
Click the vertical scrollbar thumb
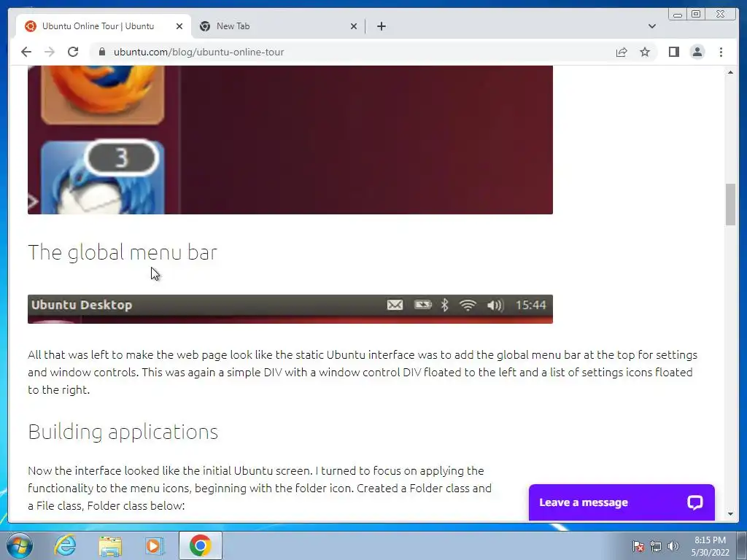[x=730, y=204]
